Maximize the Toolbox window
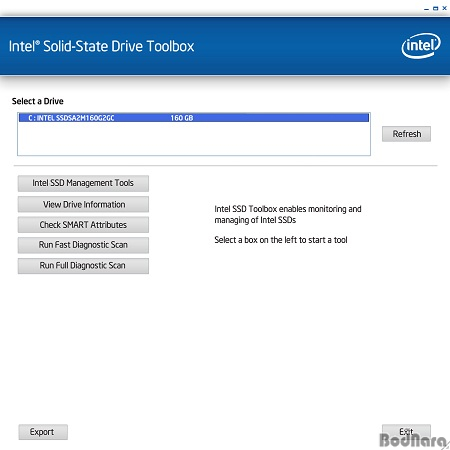The width and height of the screenshot is (450, 450). (435, 8)
